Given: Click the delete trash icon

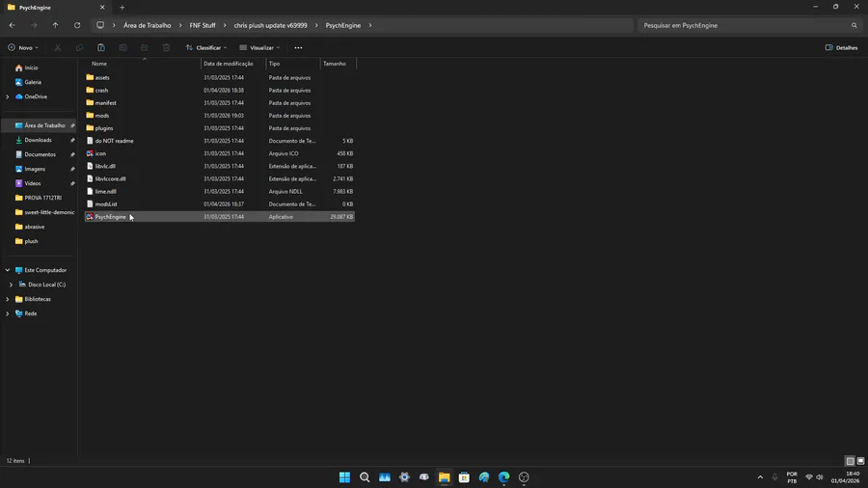Looking at the screenshot, I should [x=166, y=47].
